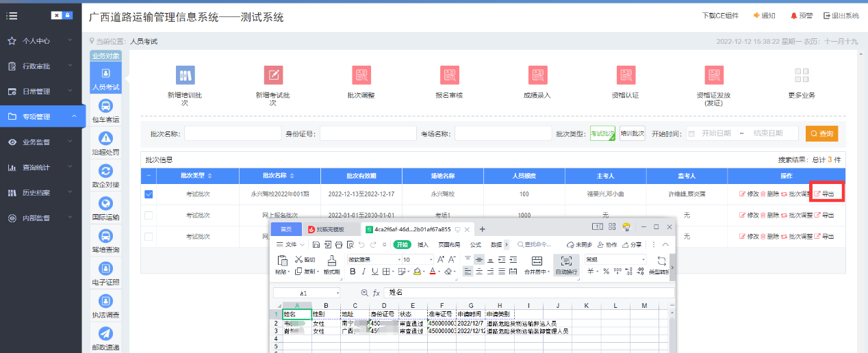The image size is (868, 353).
Task: Open 更多业务 grid icon
Action: (x=802, y=75)
